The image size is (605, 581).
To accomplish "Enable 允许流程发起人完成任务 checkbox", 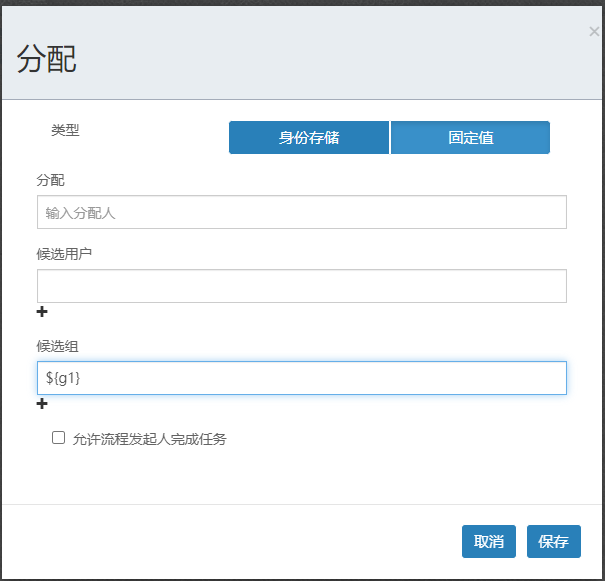I will click(x=58, y=438).
